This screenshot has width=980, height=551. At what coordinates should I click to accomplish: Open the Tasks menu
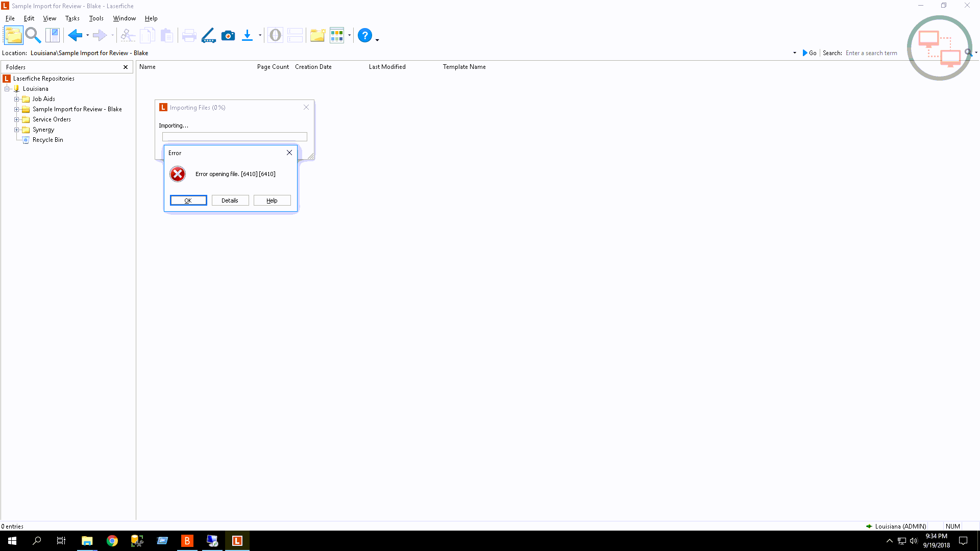tap(72, 18)
